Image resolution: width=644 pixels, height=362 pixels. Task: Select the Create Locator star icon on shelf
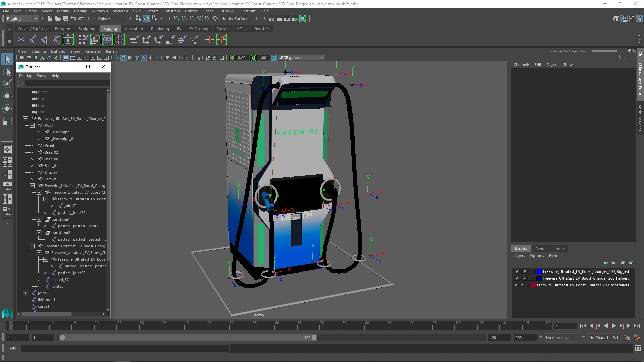click(21, 40)
